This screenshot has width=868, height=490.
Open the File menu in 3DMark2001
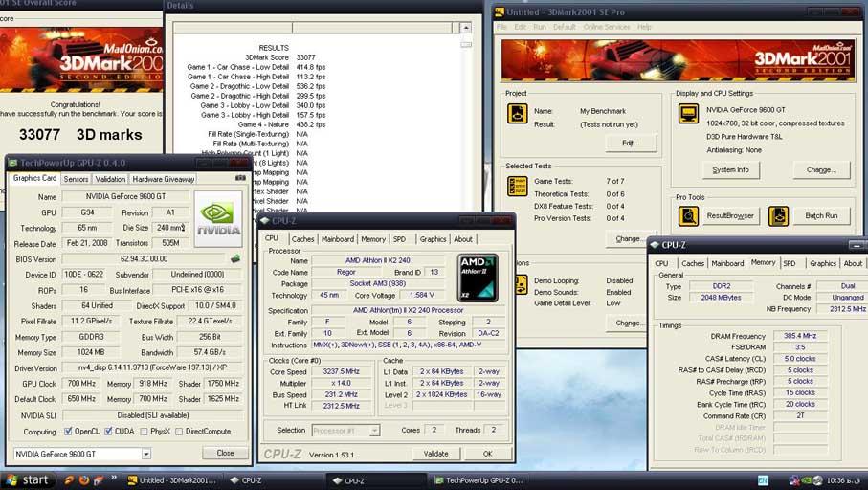[501, 27]
